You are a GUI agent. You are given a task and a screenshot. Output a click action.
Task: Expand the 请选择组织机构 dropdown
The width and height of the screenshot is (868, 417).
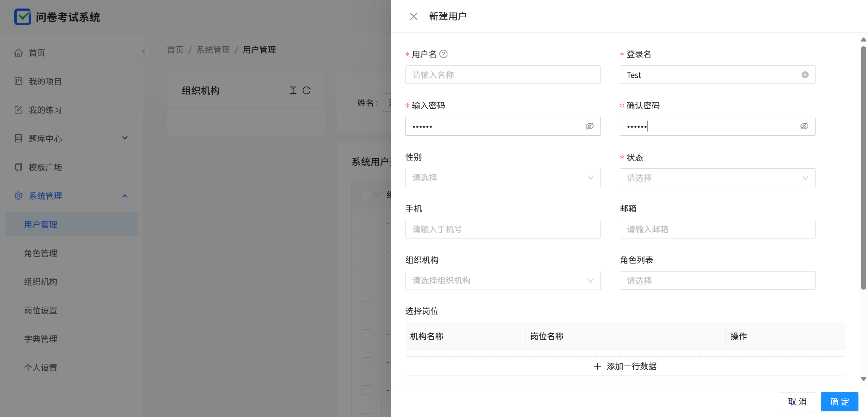point(502,280)
